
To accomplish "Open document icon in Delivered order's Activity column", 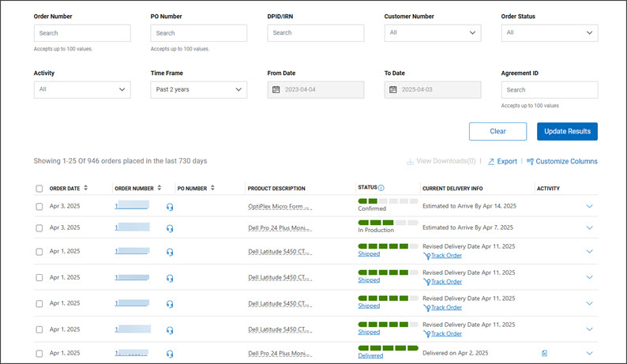I will click(x=545, y=353).
